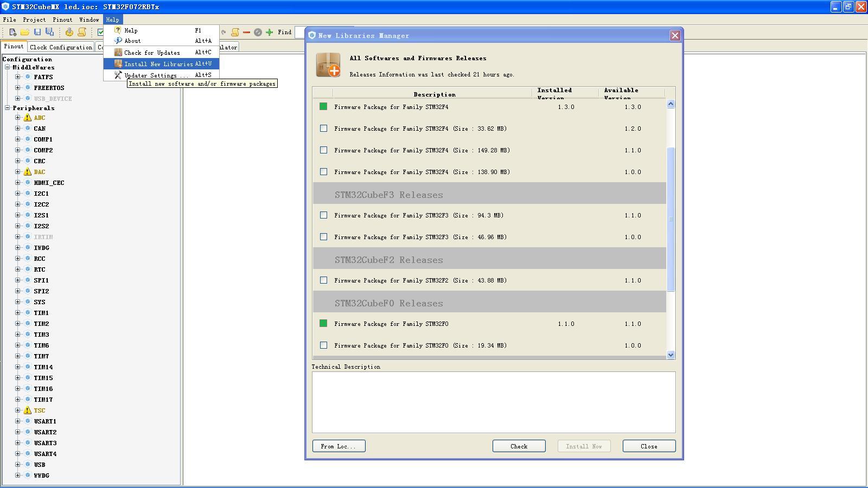Screen dimensions: 868x488
Task: Click the blue icon beside WWDG
Action: (x=28, y=476)
